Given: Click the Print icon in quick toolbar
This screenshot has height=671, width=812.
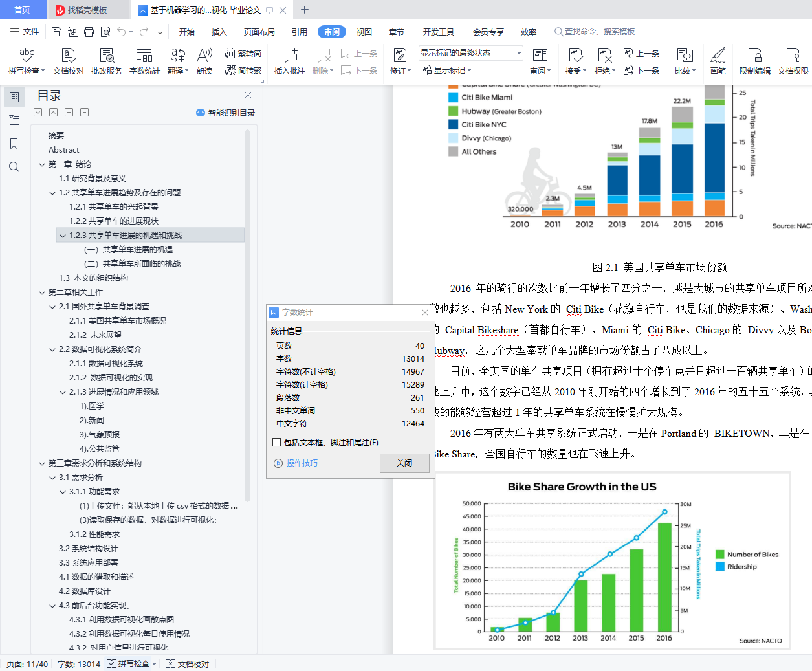Looking at the screenshot, I should [89, 32].
